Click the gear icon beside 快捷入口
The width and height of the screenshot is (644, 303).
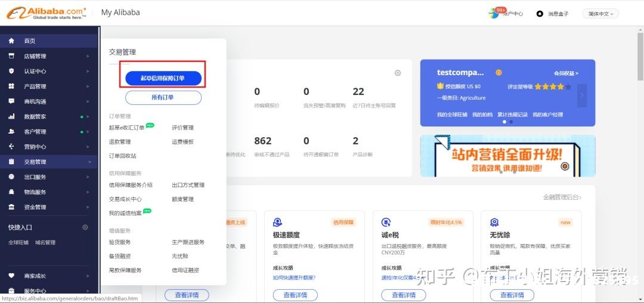(85, 227)
